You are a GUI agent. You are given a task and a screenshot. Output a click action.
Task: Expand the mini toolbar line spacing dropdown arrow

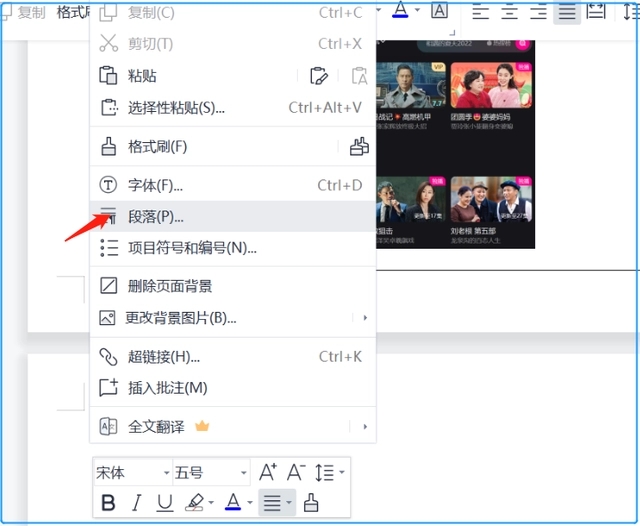coord(342,473)
